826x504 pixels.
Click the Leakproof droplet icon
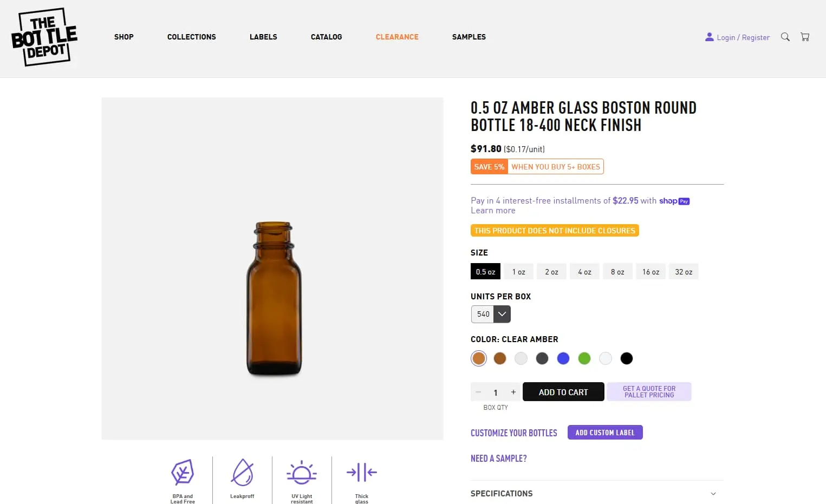(242, 472)
